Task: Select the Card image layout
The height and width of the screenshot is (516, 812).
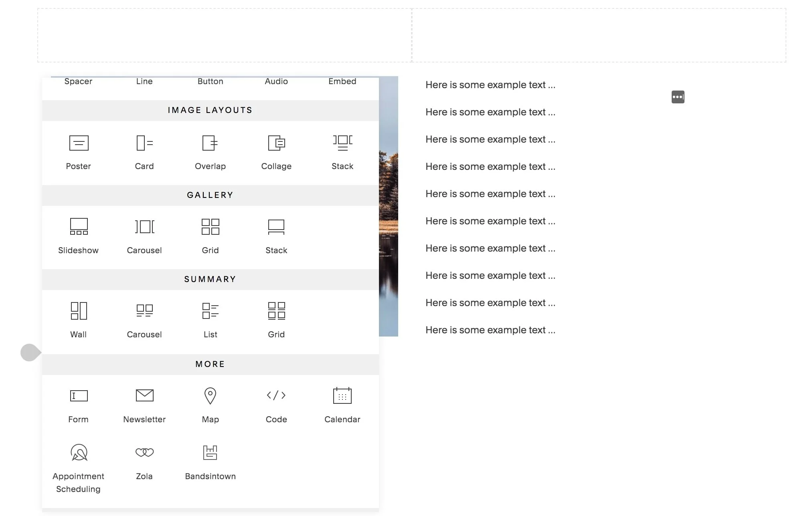Action: [144, 152]
